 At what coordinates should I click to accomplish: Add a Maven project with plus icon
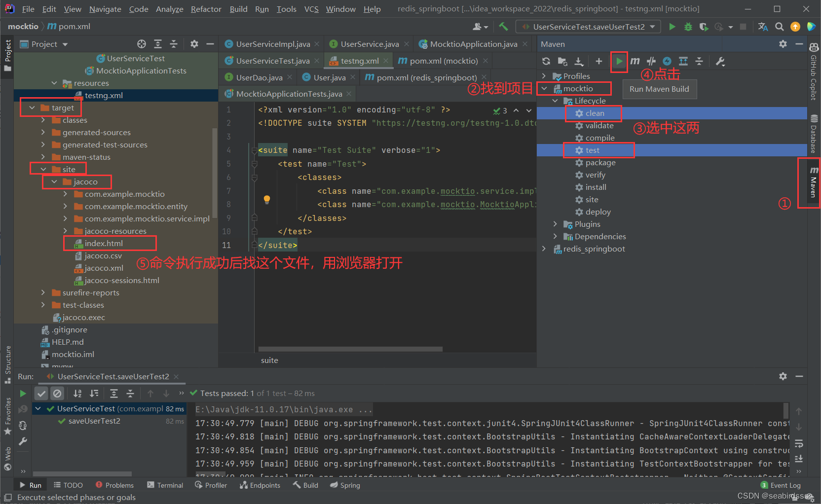click(598, 61)
